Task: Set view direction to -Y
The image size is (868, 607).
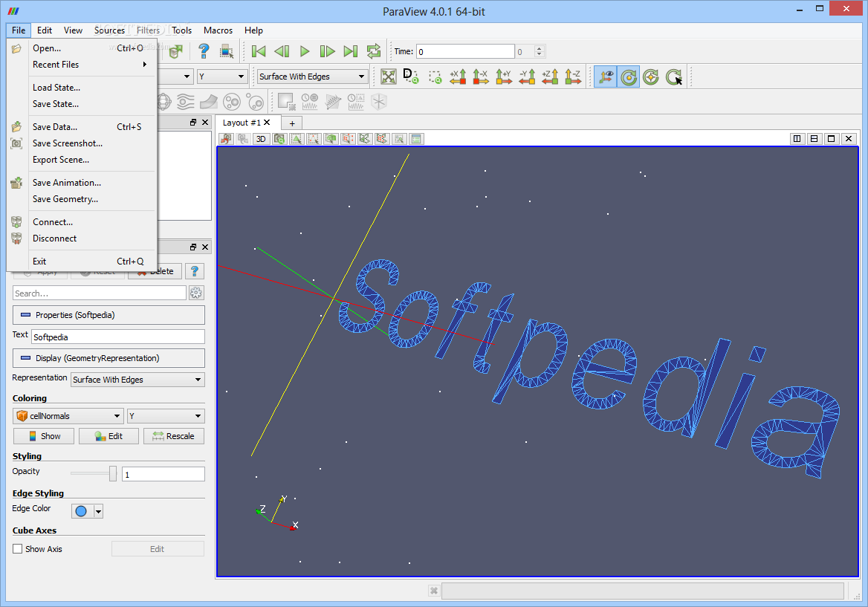Action: click(527, 77)
